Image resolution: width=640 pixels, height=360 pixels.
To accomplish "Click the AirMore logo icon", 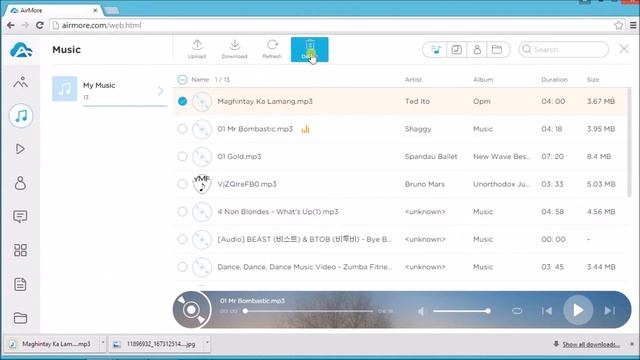I will pos(21,50).
